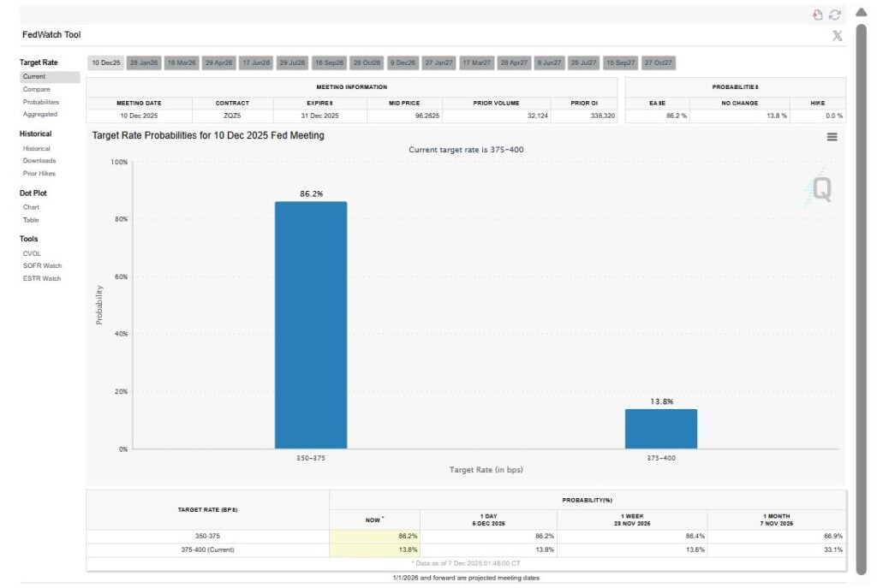The width and height of the screenshot is (877, 588).
Task: Go to Downloads under Historical
Action: point(40,161)
